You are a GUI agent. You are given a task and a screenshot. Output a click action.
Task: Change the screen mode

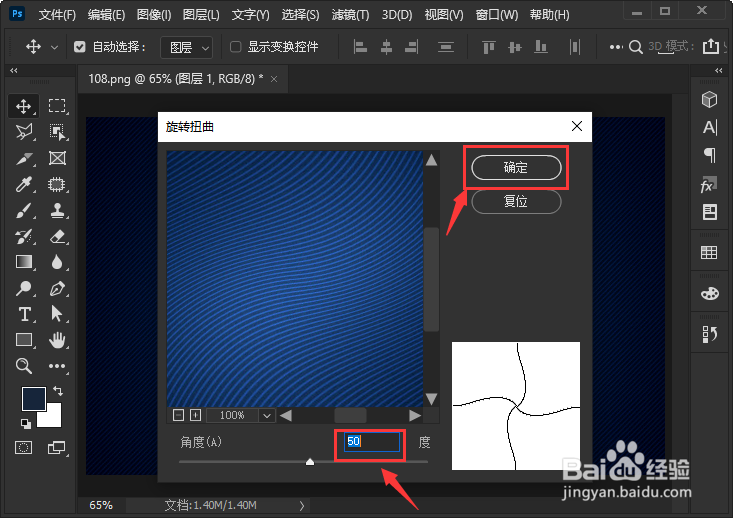(x=57, y=448)
